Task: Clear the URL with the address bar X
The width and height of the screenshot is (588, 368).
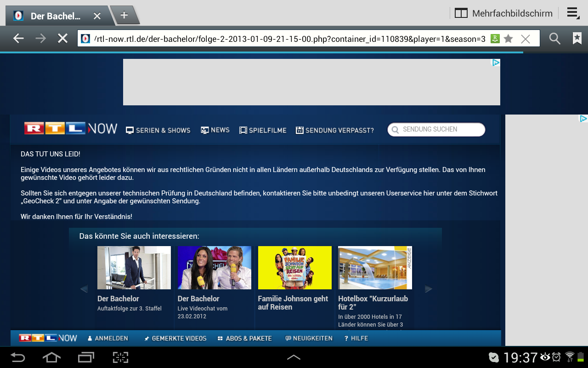Action: 526,39
